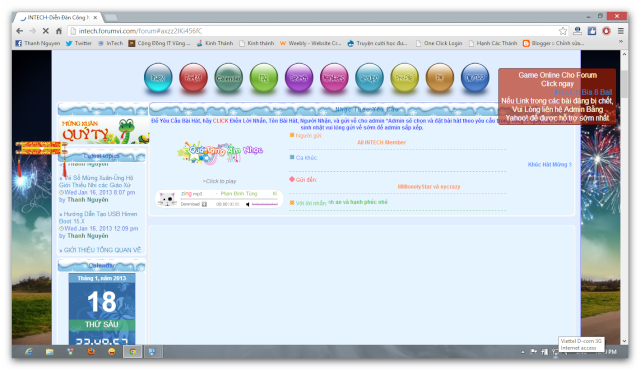Image resolution: width=640 pixels, height=370 pixels.
Task: Mute the Zing mp3 player speaker icon
Action: tap(247, 204)
